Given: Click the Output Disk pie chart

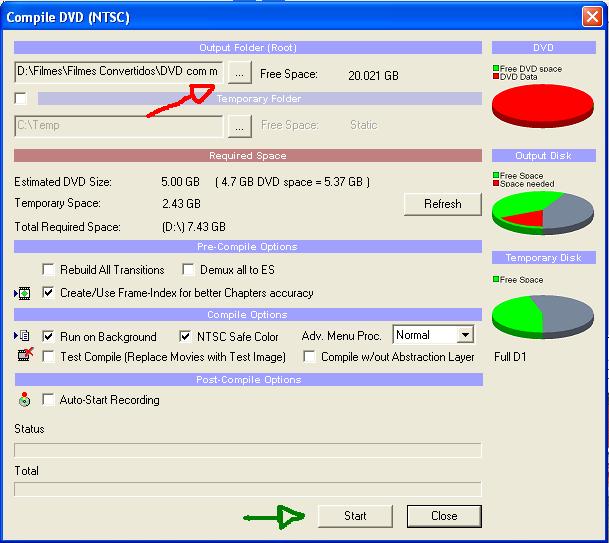Looking at the screenshot, I should [543, 213].
